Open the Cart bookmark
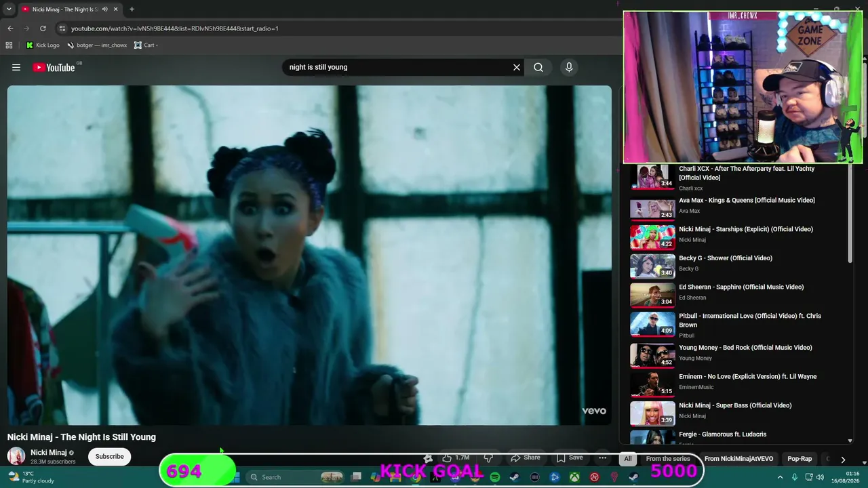The image size is (868, 488). point(146,45)
